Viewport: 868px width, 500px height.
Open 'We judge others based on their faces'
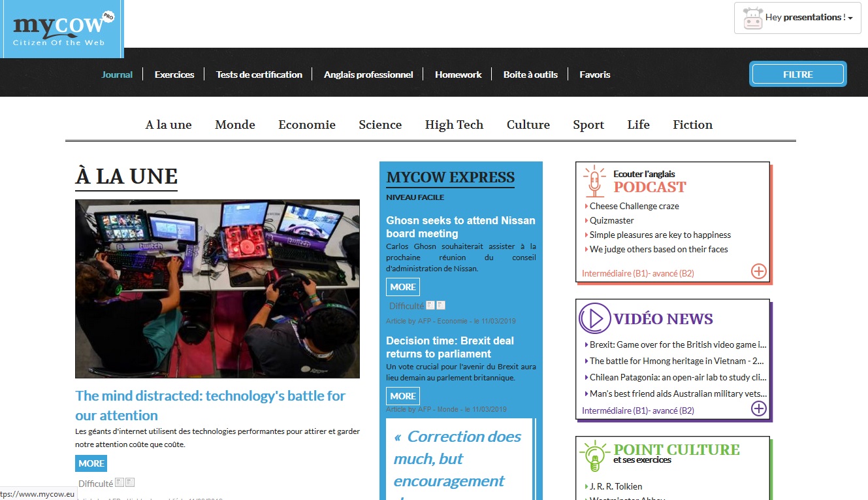(659, 249)
